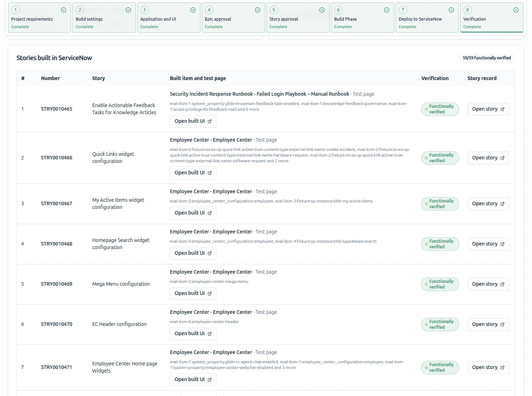Click Test page link in EC Header row
The width and height of the screenshot is (532, 396).
coord(266,312)
